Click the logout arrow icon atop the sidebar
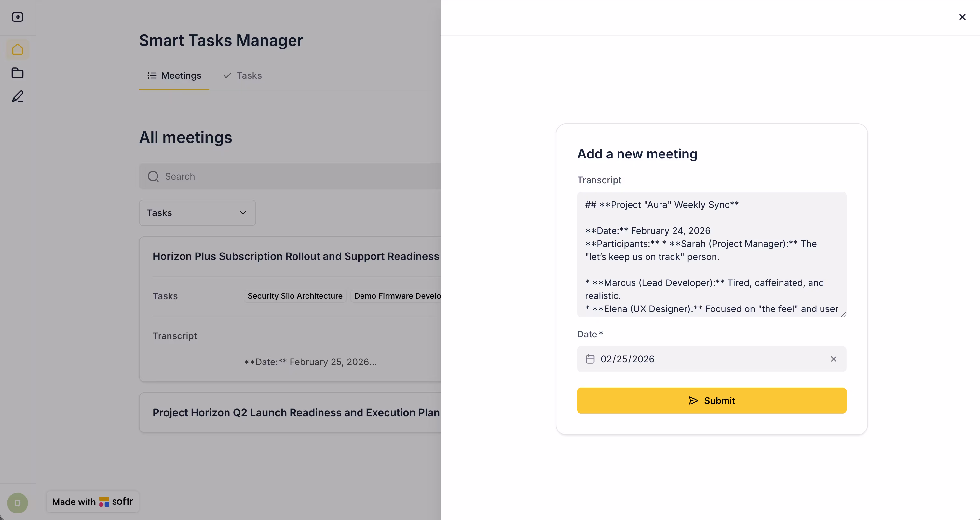980x520 pixels. (18, 17)
